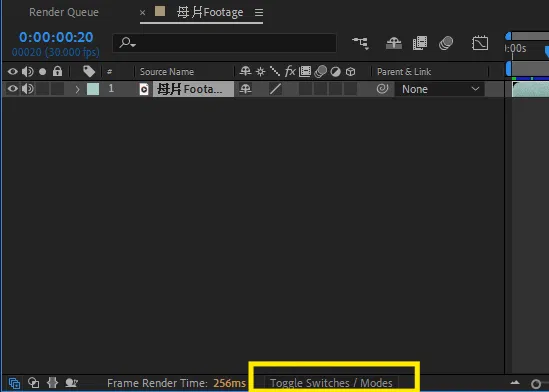Toggle the Quality switch on layer 1
Image resolution: width=549 pixels, height=392 pixels.
coord(275,89)
